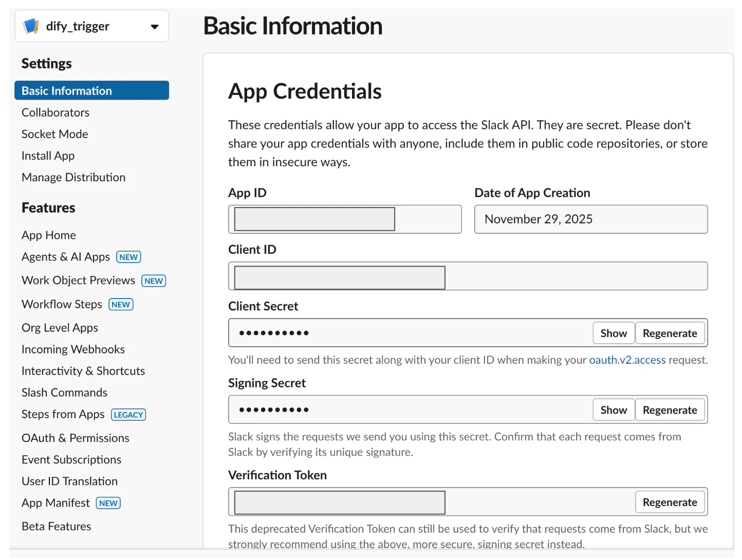The height and width of the screenshot is (560, 742).
Task: Open the App Manifest page
Action: coord(55,503)
